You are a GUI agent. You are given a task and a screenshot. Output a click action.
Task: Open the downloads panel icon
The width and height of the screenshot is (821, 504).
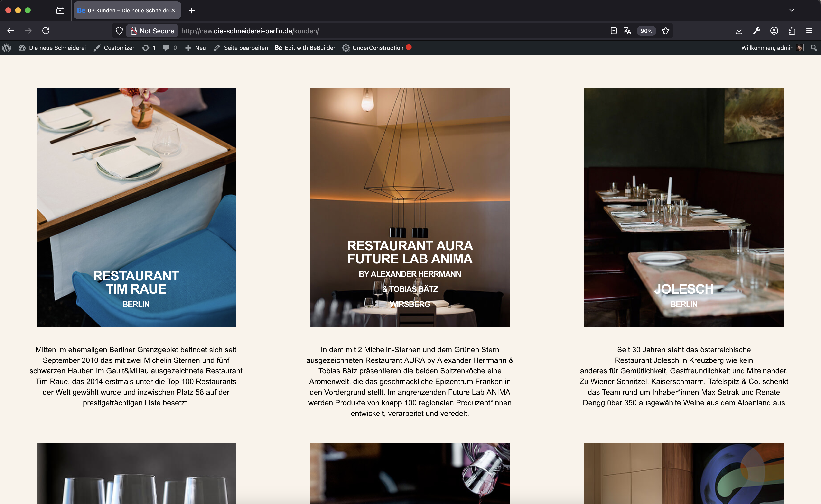pos(739,31)
